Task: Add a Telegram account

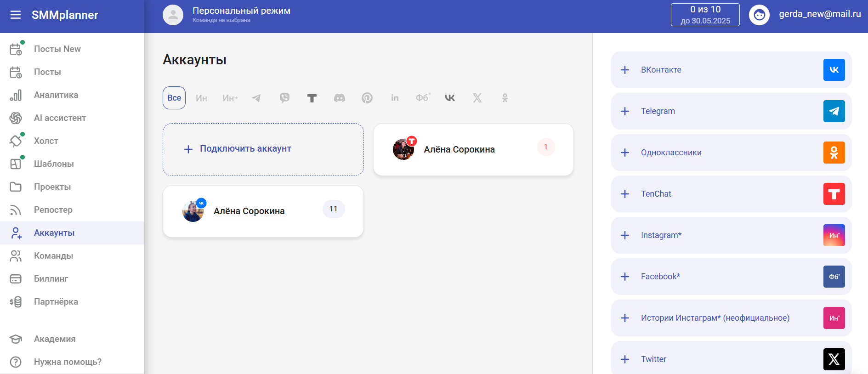Action: tap(731, 111)
